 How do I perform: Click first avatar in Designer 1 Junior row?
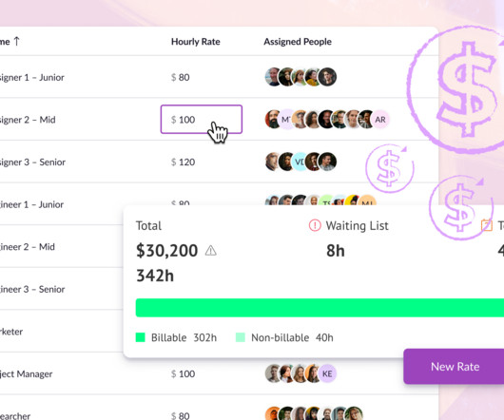(273, 77)
